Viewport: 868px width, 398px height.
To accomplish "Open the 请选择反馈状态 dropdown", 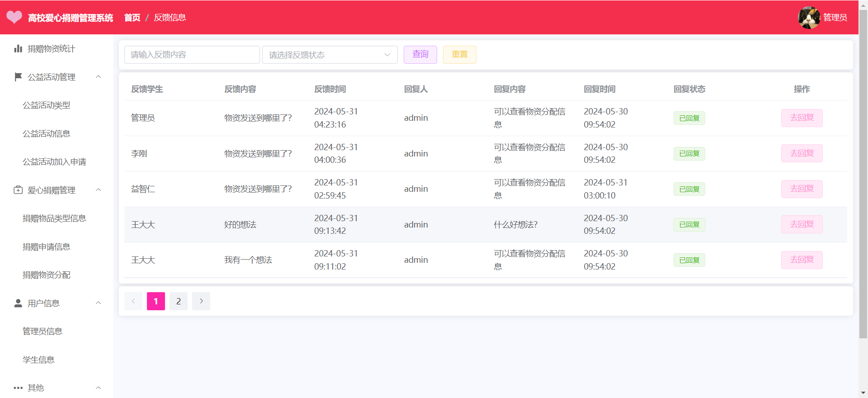I will 330,55.
